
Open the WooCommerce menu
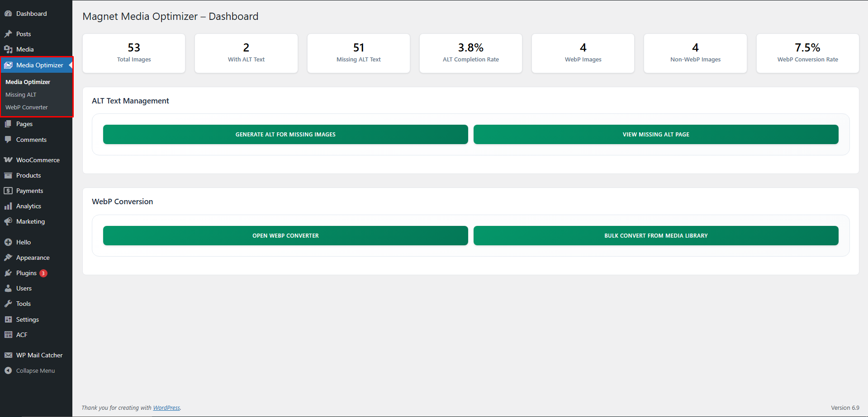(36, 160)
